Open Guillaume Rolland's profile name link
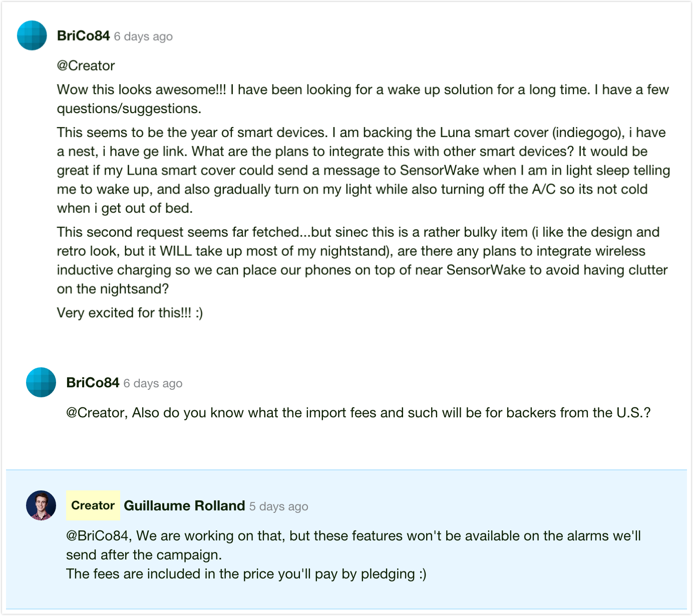Viewport: 693px width, 616px height. click(x=184, y=506)
